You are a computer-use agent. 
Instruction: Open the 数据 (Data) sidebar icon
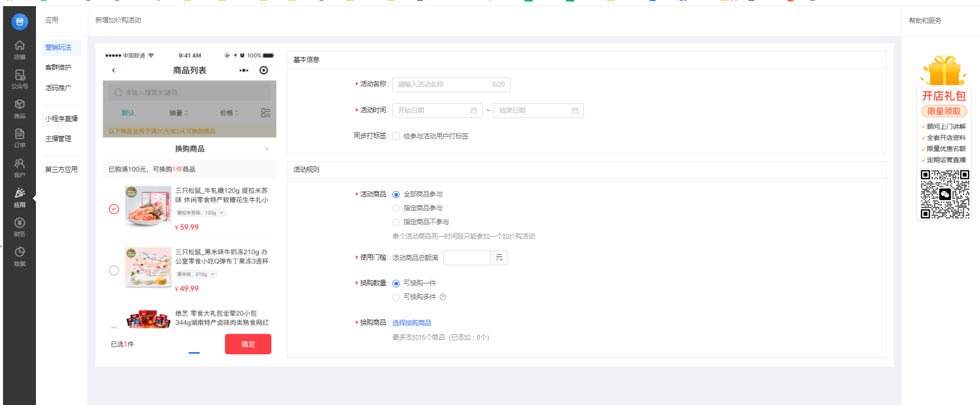[20, 256]
